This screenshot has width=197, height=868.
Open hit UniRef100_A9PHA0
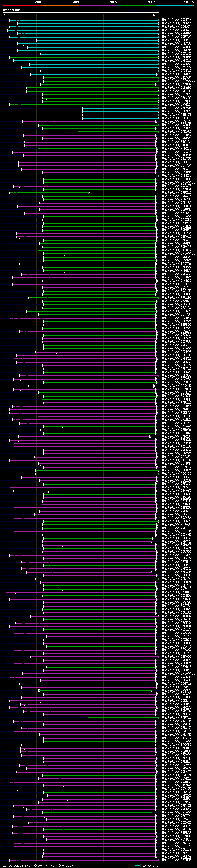tap(177, 33)
